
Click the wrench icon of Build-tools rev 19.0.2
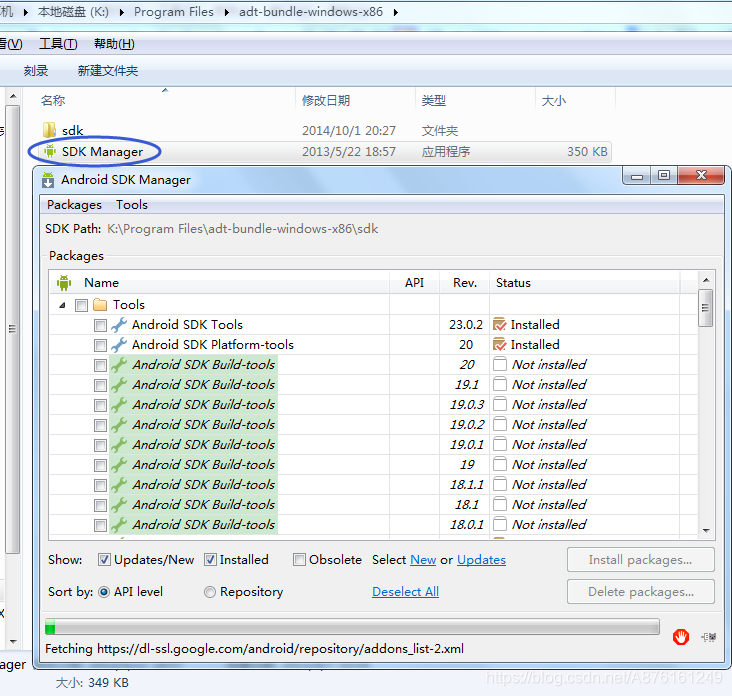[x=119, y=425]
